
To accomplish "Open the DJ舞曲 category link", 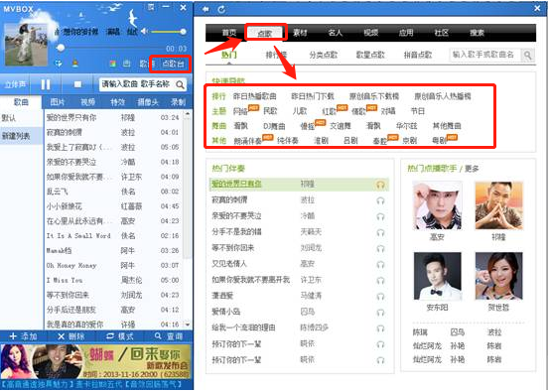I will coord(274,126).
